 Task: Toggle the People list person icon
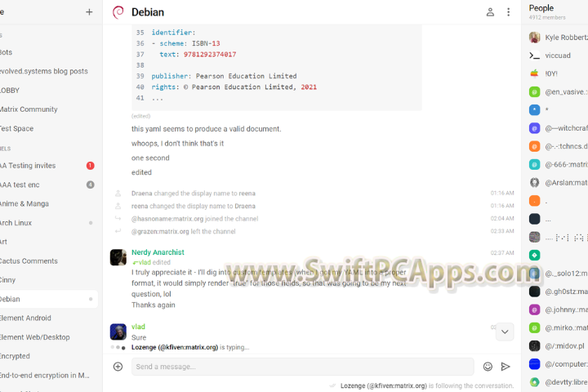click(x=490, y=12)
